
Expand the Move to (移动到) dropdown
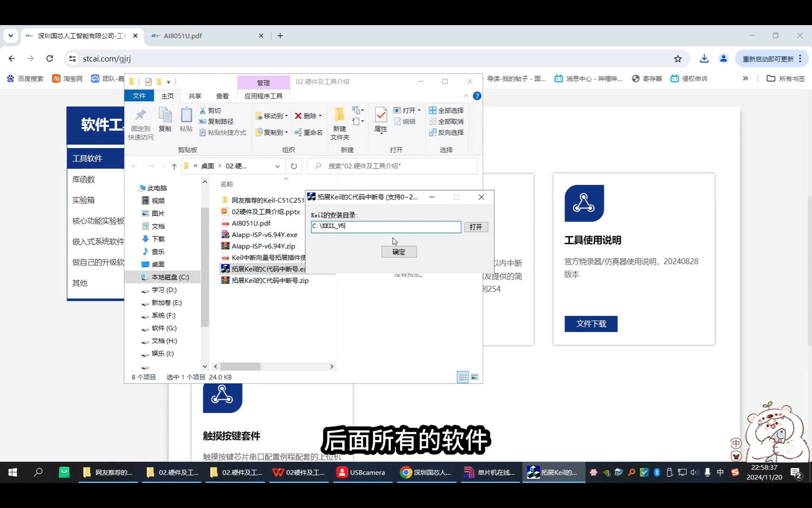click(286, 116)
